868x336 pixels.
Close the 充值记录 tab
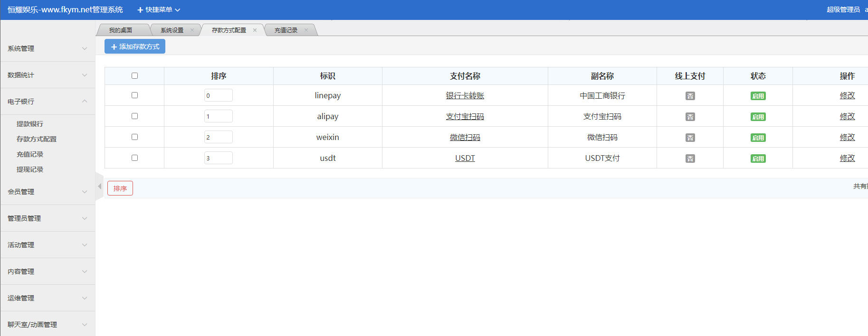point(306,30)
